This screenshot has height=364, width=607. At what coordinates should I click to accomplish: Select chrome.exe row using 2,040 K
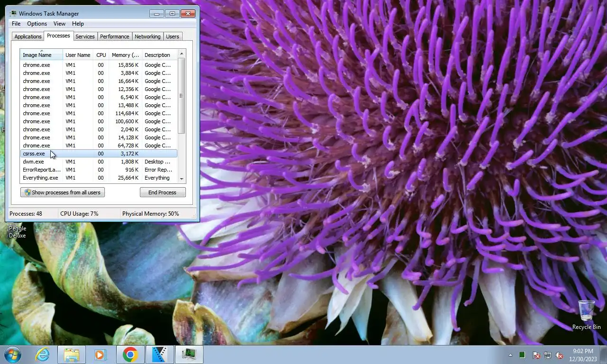click(x=99, y=129)
